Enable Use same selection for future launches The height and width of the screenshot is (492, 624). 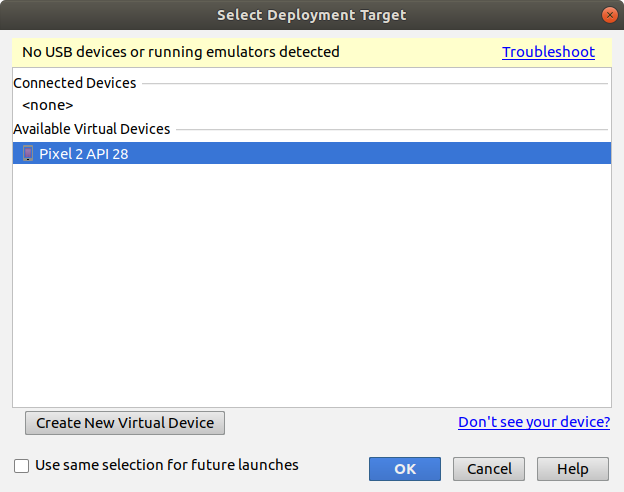tap(21, 466)
